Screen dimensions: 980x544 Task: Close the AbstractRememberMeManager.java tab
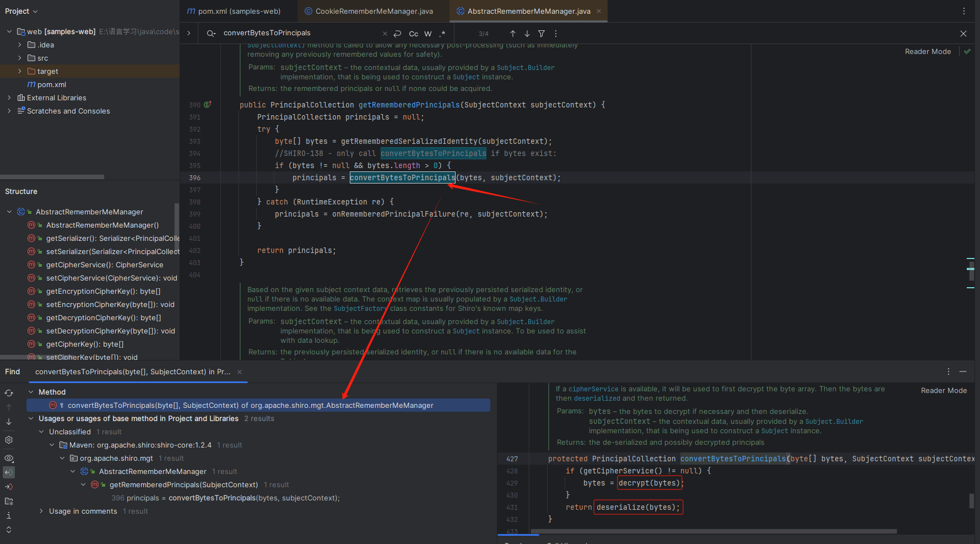pos(599,11)
